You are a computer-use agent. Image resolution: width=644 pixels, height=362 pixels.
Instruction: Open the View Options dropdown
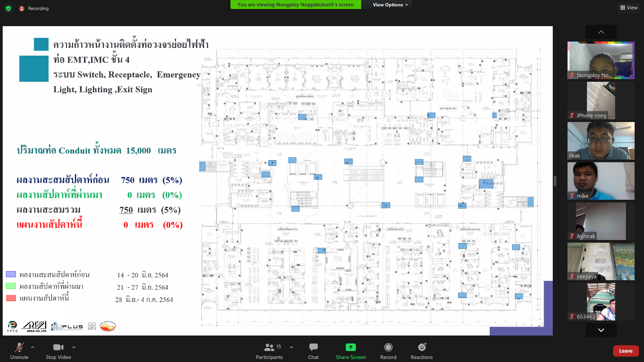tap(390, 5)
